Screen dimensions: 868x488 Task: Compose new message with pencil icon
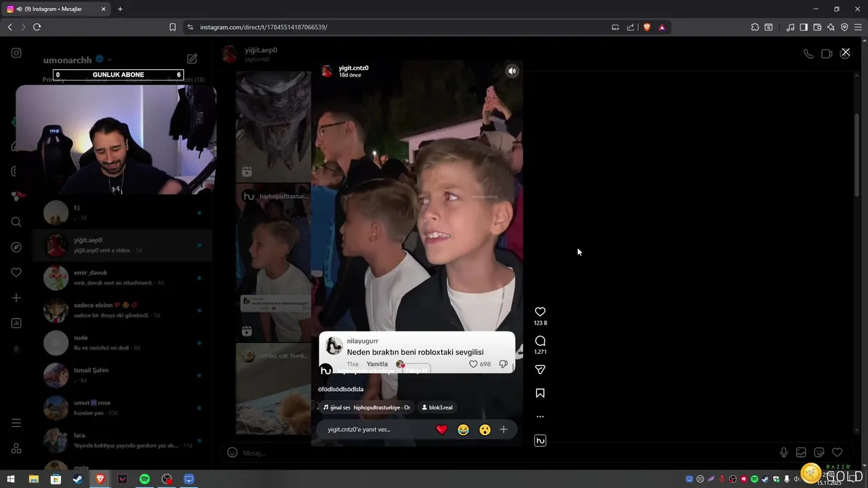click(192, 59)
